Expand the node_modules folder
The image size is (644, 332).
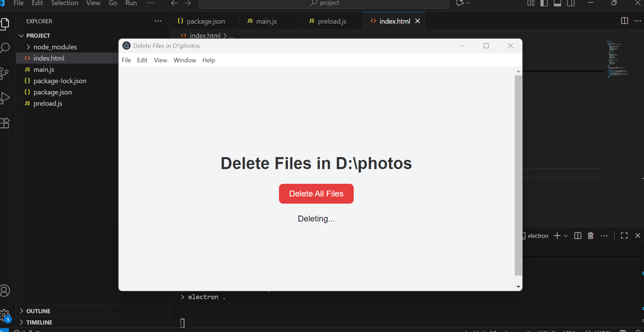[28, 47]
